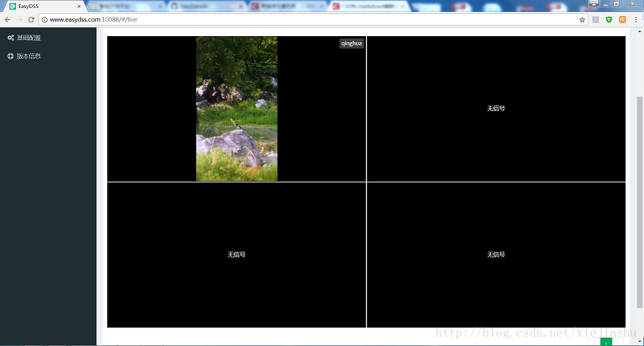
Task: Go to the previous page in pagination
Action: 594,343
